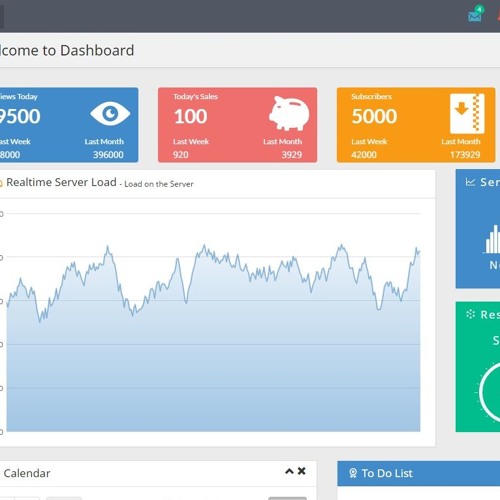Click the Realtime Server Load panel title
The width and height of the screenshot is (500, 500).
click(61, 182)
